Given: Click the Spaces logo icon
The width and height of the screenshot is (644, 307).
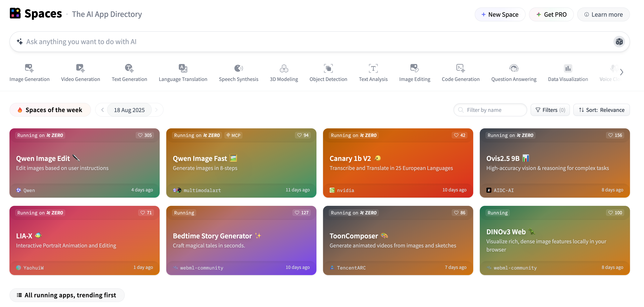Looking at the screenshot, I should pyautogui.click(x=15, y=13).
